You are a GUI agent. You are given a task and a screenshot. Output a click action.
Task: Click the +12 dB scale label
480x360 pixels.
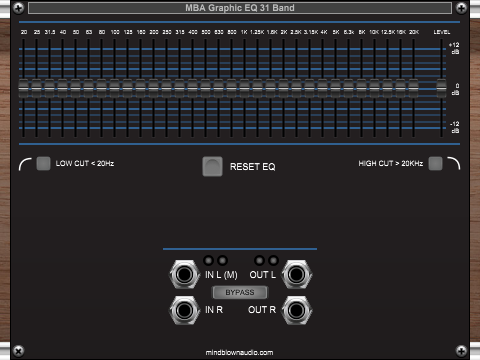click(x=454, y=48)
